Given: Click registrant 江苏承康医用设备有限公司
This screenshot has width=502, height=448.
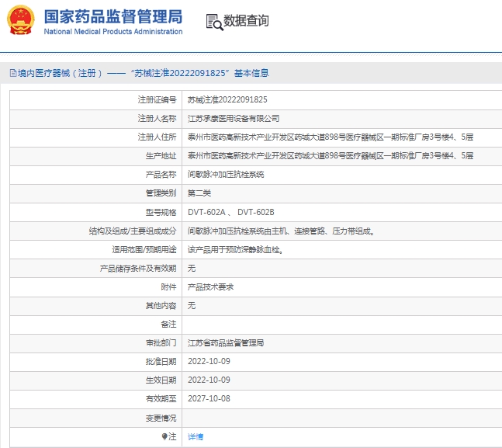Looking at the screenshot, I should (x=234, y=119).
